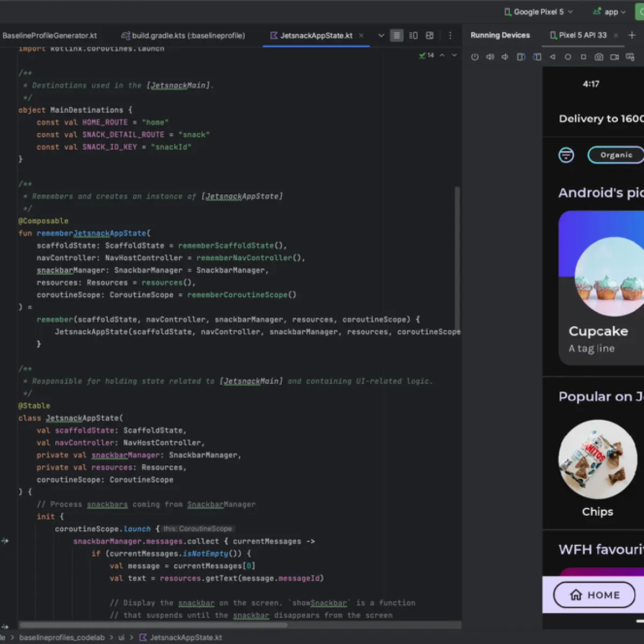Screen dimensions: 644x644
Task: Close the Pixel 5 API 33 tab
Action: pos(616,35)
